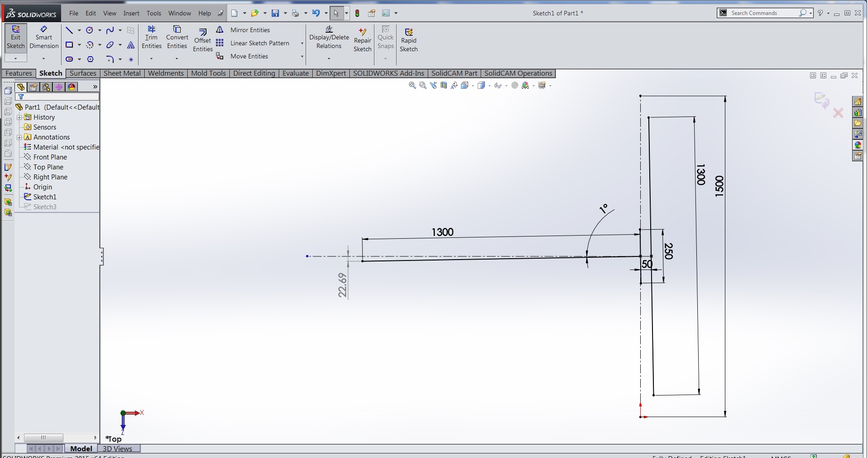Expand the History tree node
The image size is (868, 458).
pyautogui.click(x=19, y=117)
